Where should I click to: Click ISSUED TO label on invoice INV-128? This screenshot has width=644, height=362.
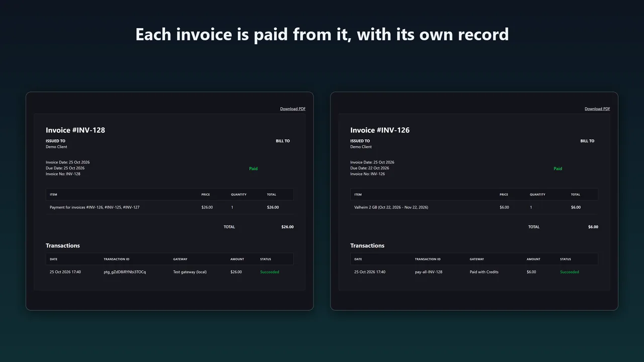tap(55, 141)
